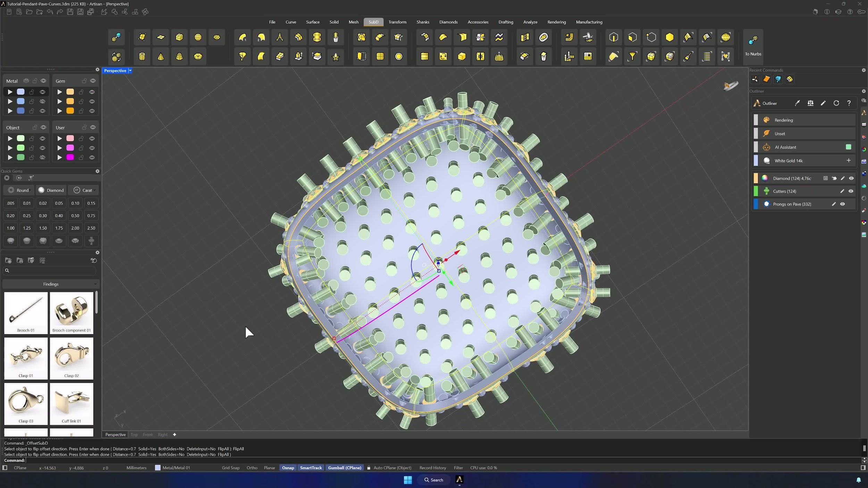868x488 pixels.
Task: Click the edit pencil on Cutters row
Action: tap(842, 191)
